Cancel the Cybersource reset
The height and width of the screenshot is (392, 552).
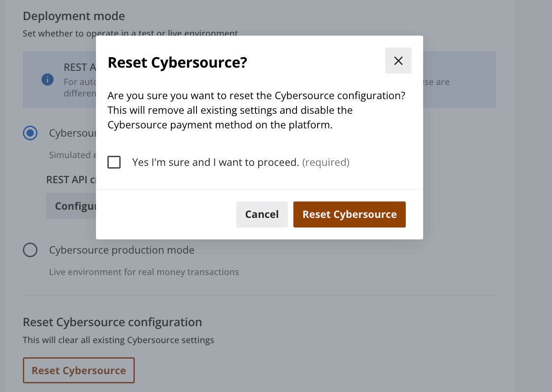point(262,214)
